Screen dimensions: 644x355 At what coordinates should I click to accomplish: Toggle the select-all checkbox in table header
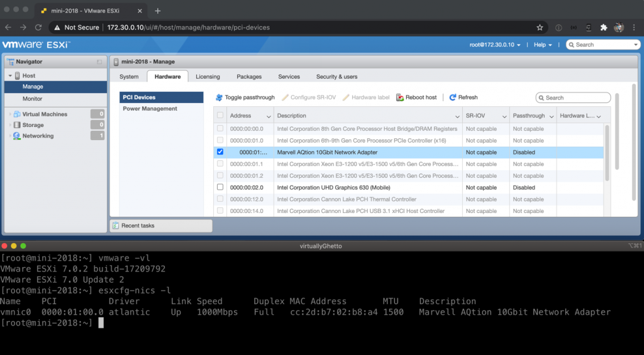click(x=220, y=116)
